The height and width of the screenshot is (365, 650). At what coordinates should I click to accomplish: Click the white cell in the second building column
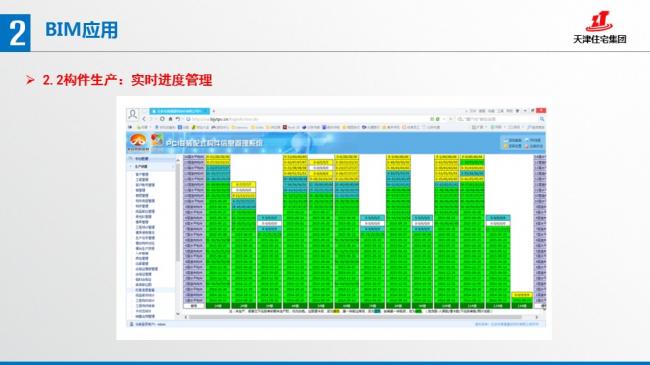tap(243, 190)
